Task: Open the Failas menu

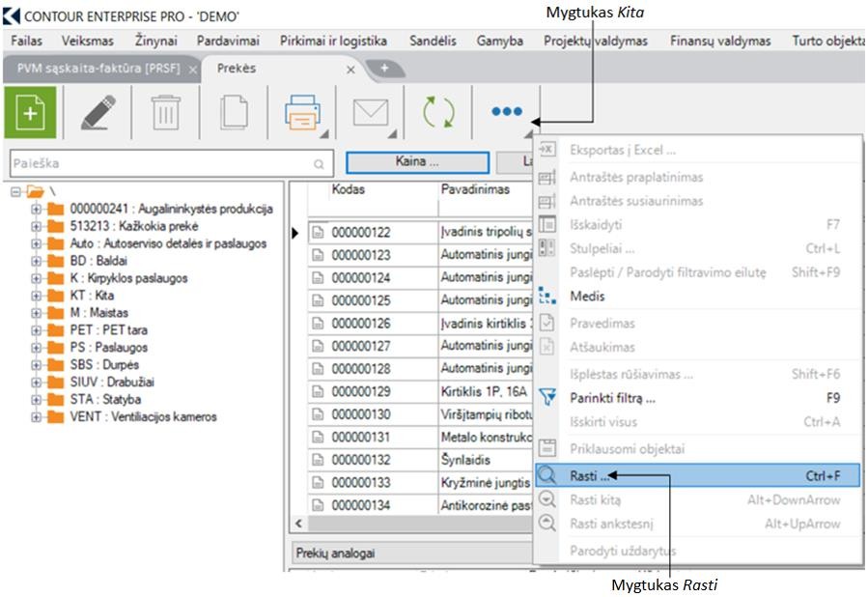Action: click(27, 41)
